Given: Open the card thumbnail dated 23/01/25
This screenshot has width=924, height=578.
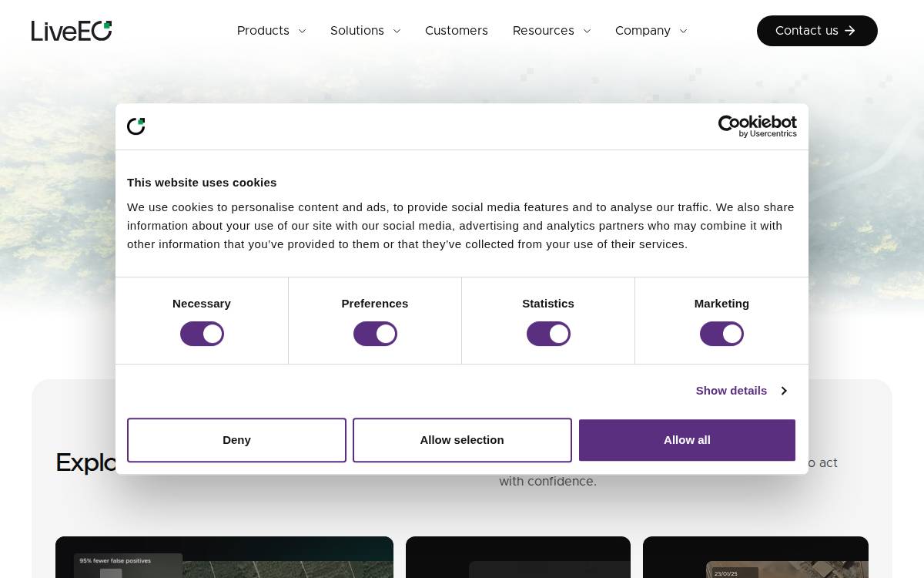Looking at the screenshot, I should click(x=755, y=557).
